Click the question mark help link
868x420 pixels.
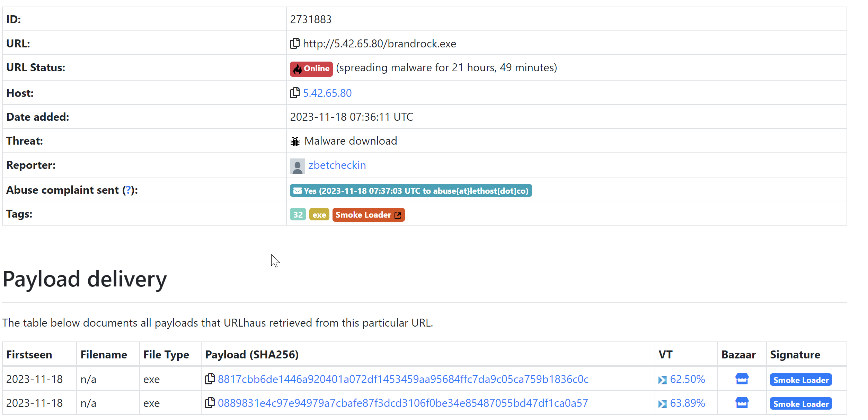(x=128, y=190)
